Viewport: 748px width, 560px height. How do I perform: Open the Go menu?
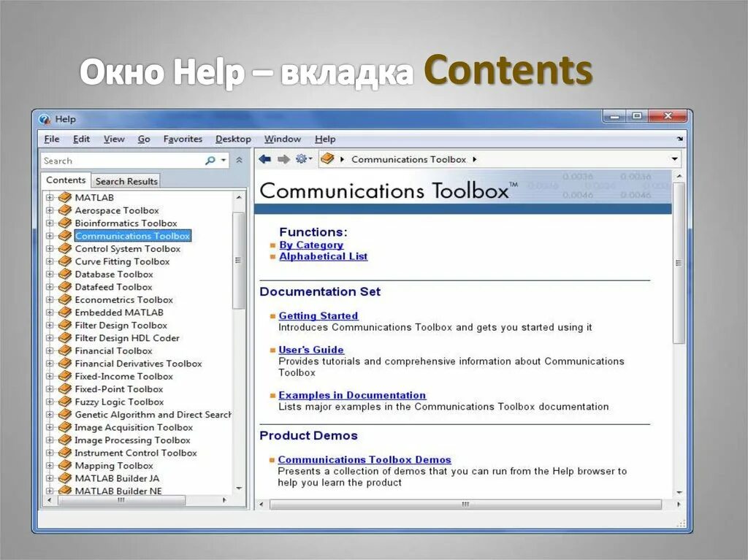(x=144, y=139)
